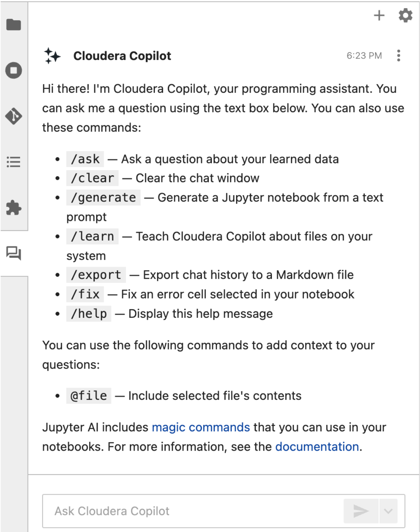420x532 pixels.
Task: Follow the documentation link
Action: (317, 447)
